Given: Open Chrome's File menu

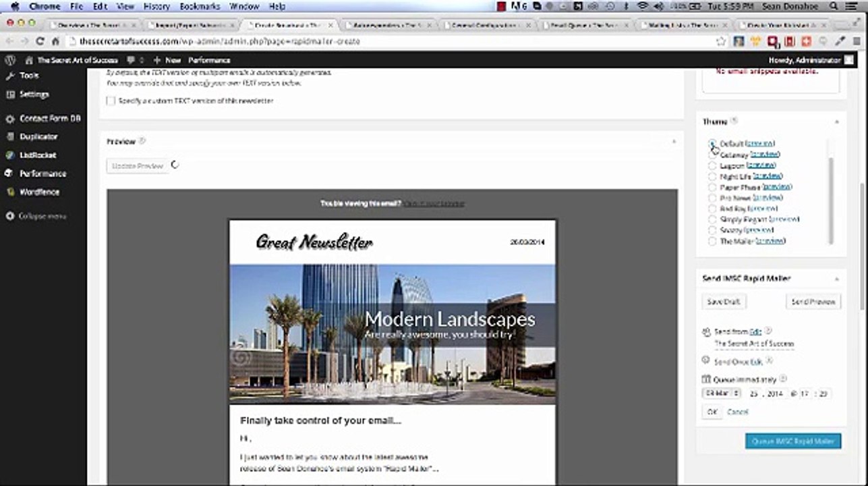Looking at the screenshot, I should pos(76,6).
